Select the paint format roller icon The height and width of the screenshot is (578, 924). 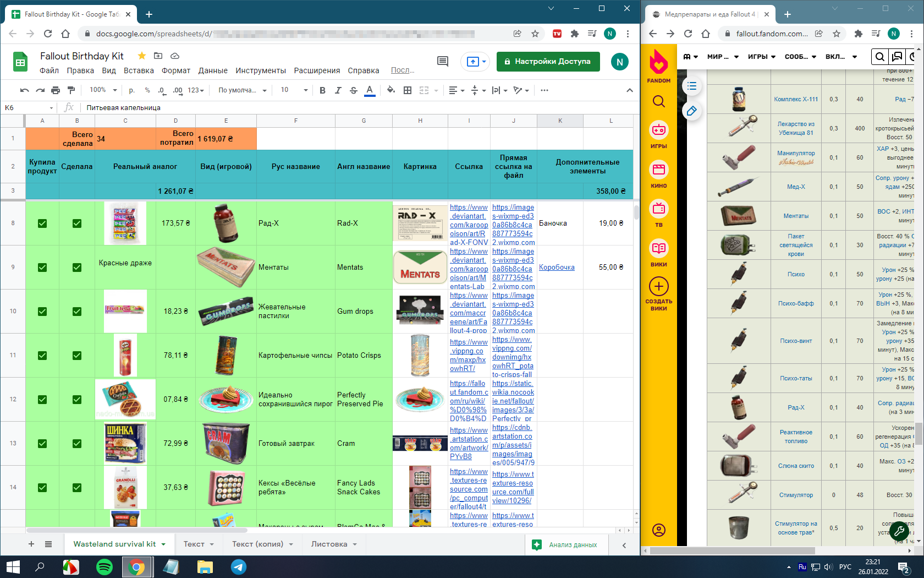[71, 90]
